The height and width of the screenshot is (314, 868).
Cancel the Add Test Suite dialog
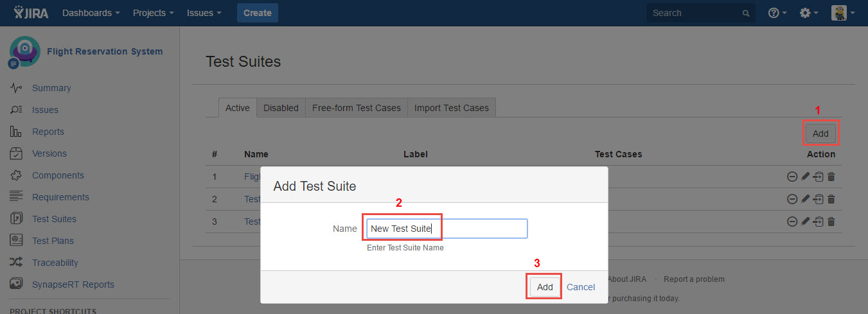(581, 287)
